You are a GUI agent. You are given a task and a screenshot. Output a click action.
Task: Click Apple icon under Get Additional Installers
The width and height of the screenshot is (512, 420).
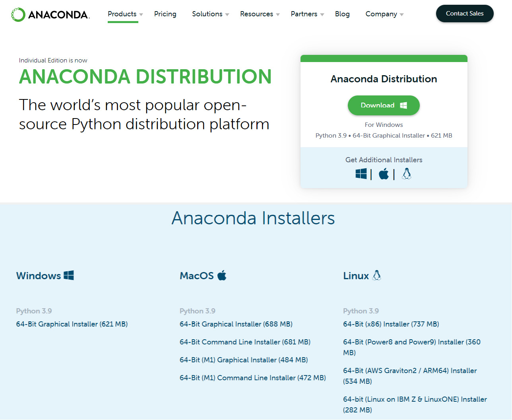pyautogui.click(x=384, y=174)
